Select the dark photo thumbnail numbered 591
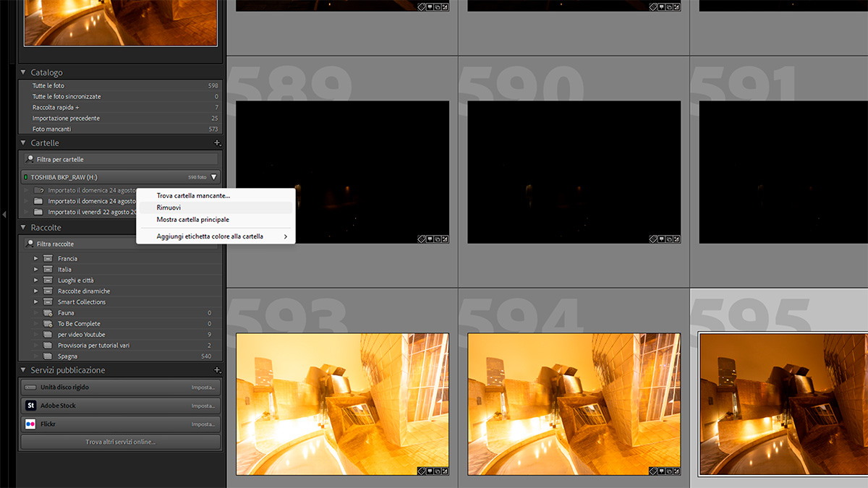The height and width of the screenshot is (488, 868). pos(783,172)
